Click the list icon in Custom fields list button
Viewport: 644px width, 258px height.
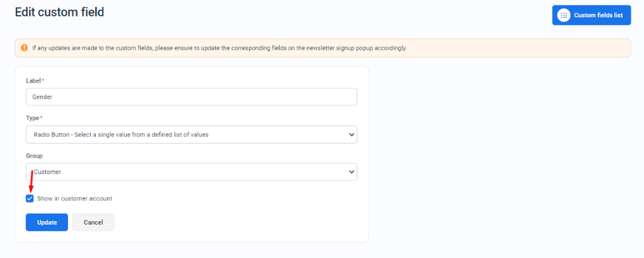click(x=563, y=15)
